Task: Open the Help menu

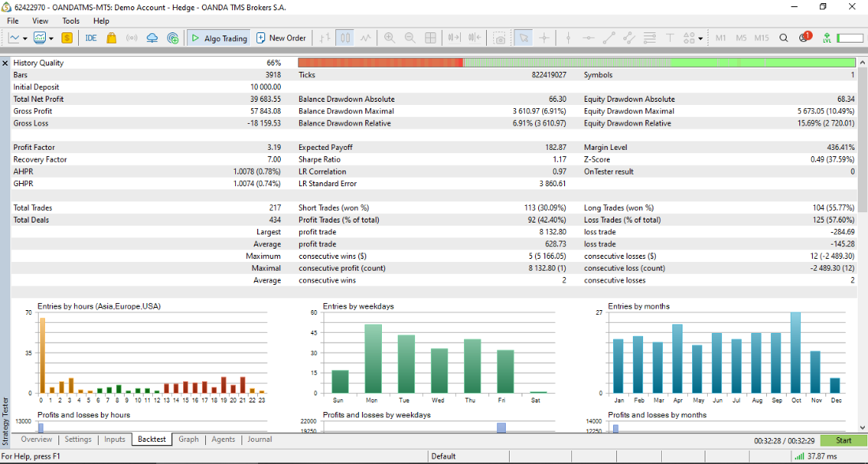Action: 101,21
